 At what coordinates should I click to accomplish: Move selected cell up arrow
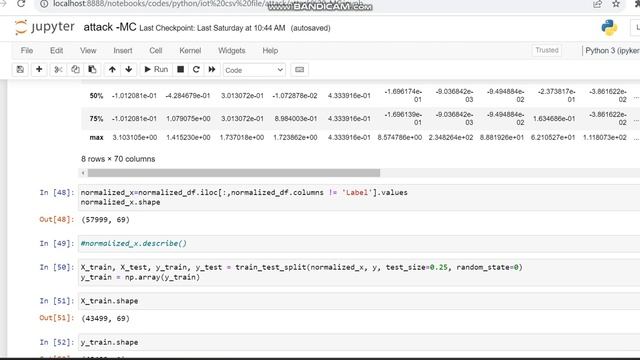[x=112, y=69]
